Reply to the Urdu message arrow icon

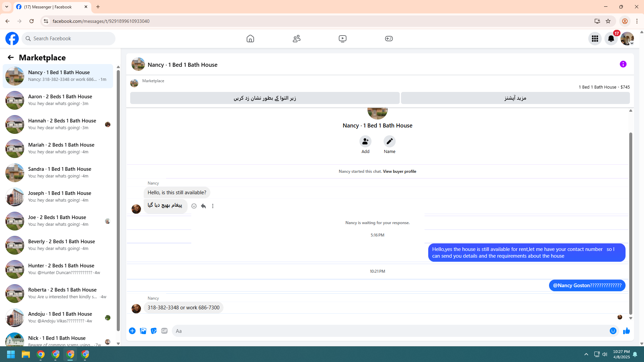tap(203, 206)
